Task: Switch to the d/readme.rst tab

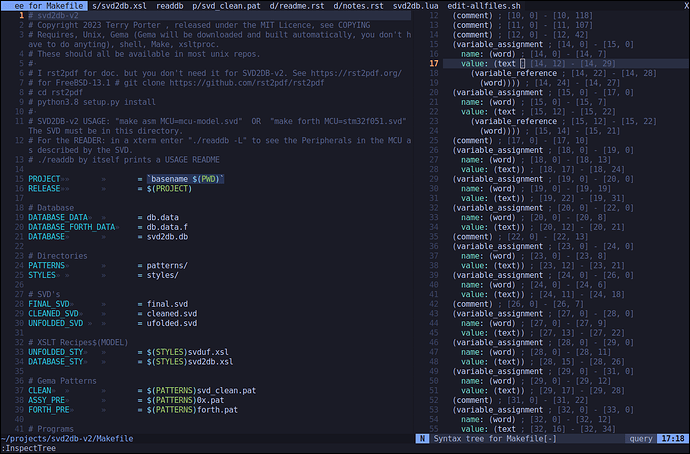Action: point(301,6)
